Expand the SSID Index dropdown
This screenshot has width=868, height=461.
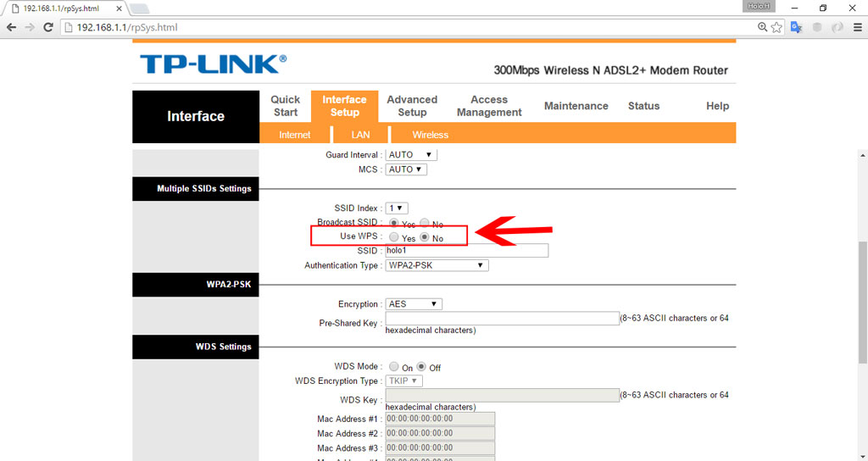pos(397,208)
